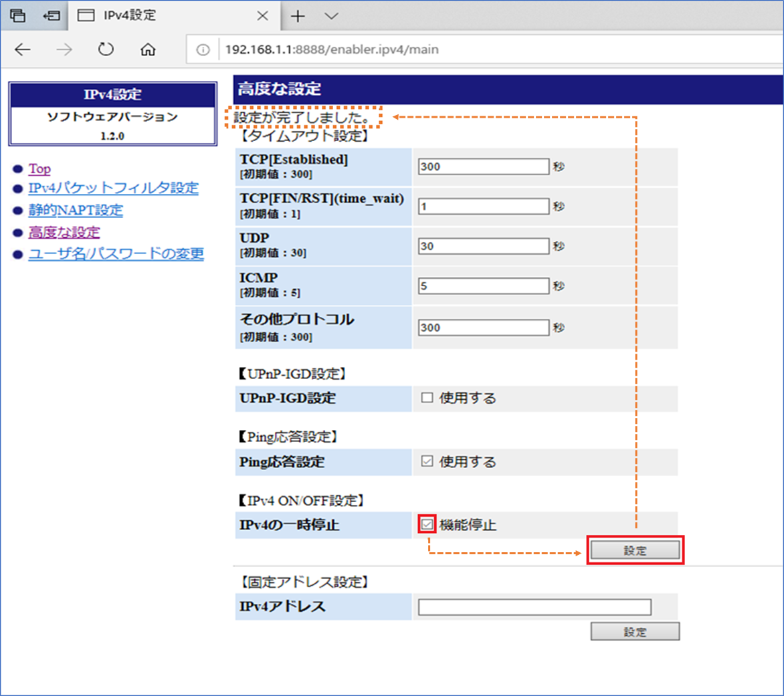Open a new tab with plus icon
Viewport: 784px width, 696px height.
pos(298,16)
